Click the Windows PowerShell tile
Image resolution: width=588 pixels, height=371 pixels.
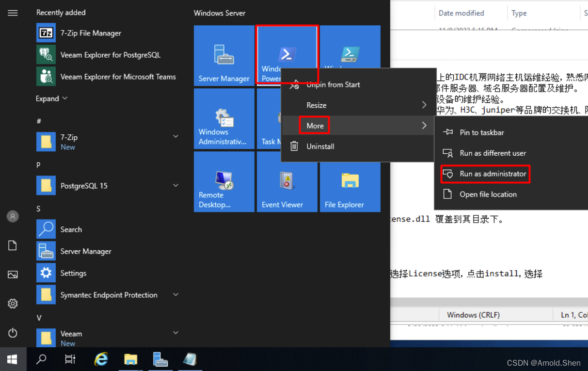tap(287, 56)
